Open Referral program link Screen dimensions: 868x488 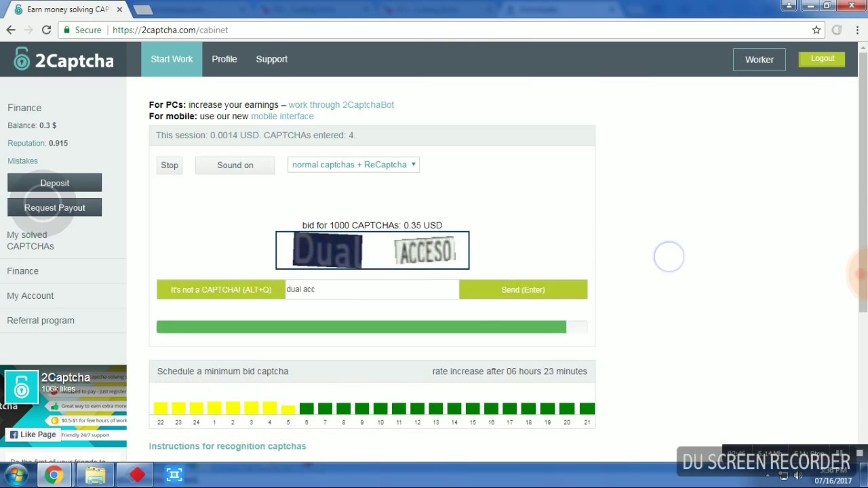coord(41,321)
